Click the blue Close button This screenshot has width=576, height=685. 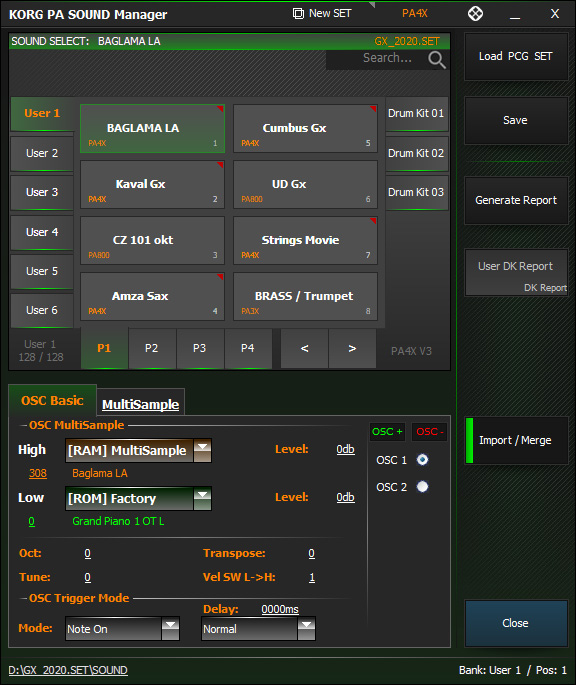pos(516,623)
